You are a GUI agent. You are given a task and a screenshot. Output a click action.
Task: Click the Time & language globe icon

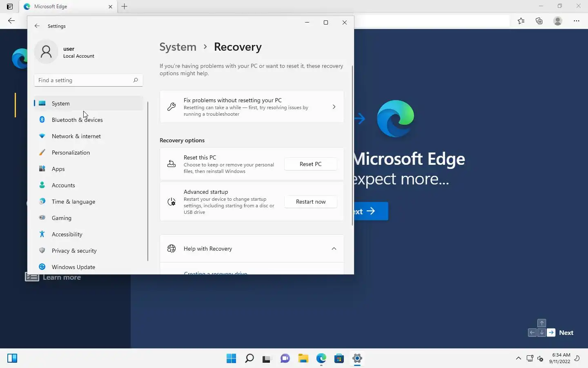point(42,201)
